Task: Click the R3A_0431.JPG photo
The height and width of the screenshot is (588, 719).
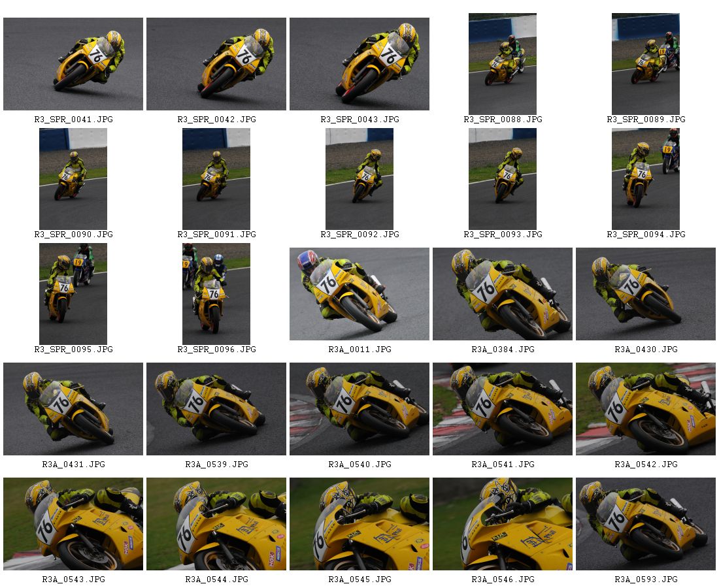Action: 73,409
